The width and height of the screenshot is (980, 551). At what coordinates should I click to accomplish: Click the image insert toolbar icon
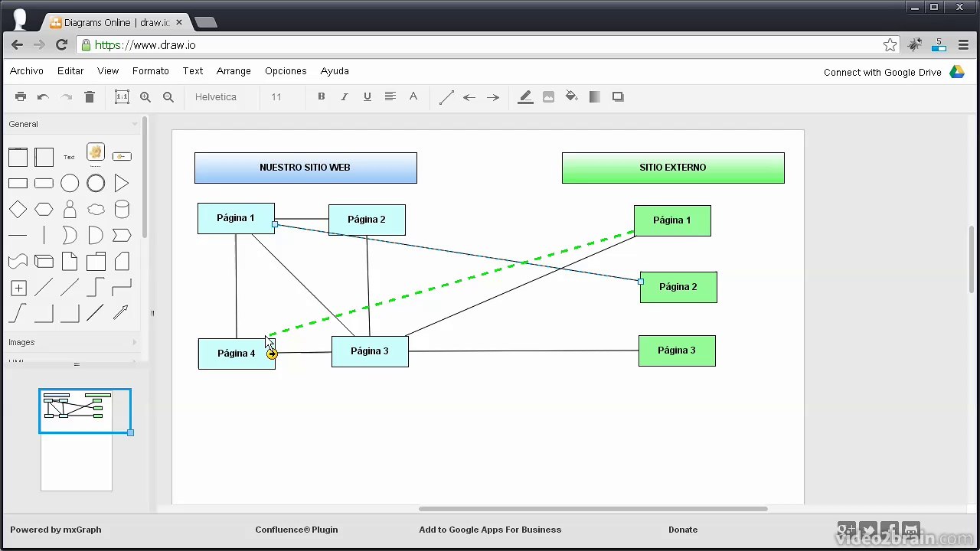point(548,97)
